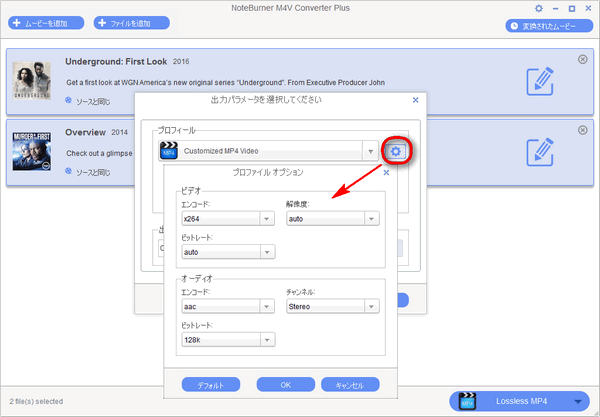Screen dimensions: 600x417
Task: Click the Customized MP4 Video profile text
Action: click(x=221, y=151)
